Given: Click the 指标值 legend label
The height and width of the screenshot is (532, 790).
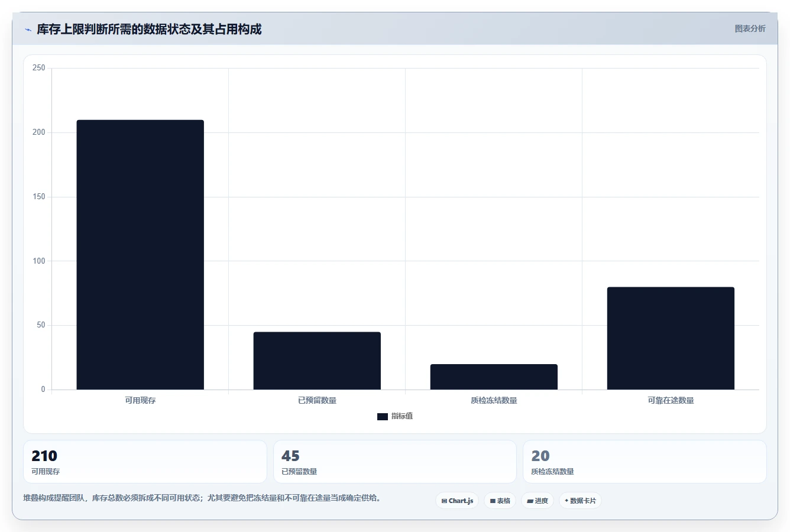Looking at the screenshot, I should click(402, 416).
